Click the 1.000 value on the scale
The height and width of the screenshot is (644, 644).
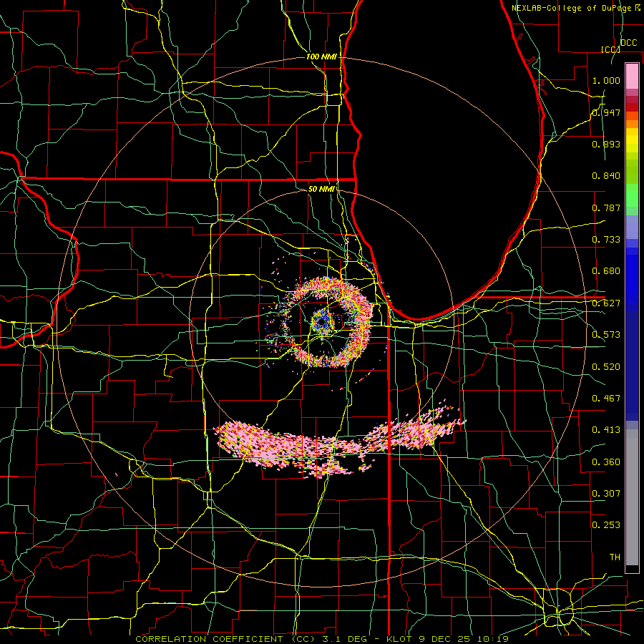click(606, 80)
